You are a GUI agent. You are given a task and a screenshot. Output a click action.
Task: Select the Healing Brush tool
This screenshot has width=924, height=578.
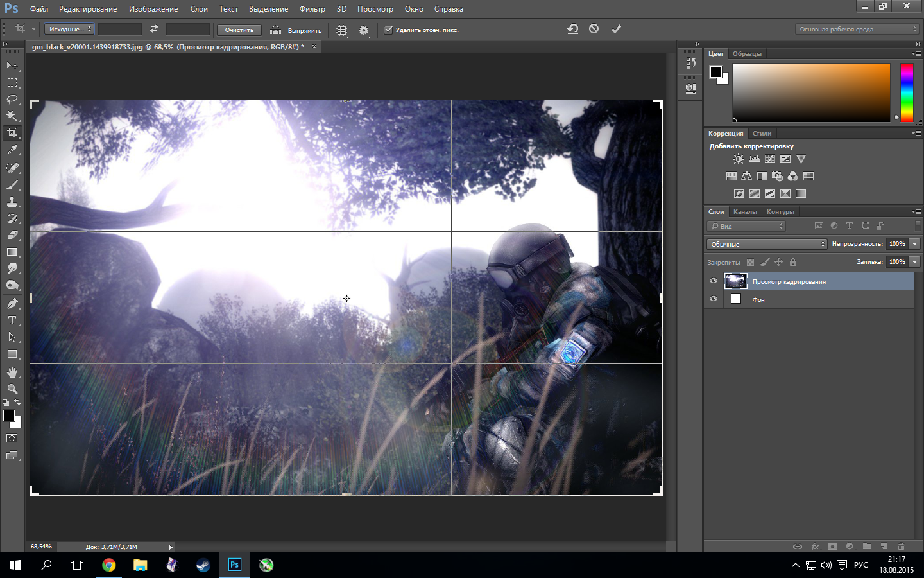point(12,168)
